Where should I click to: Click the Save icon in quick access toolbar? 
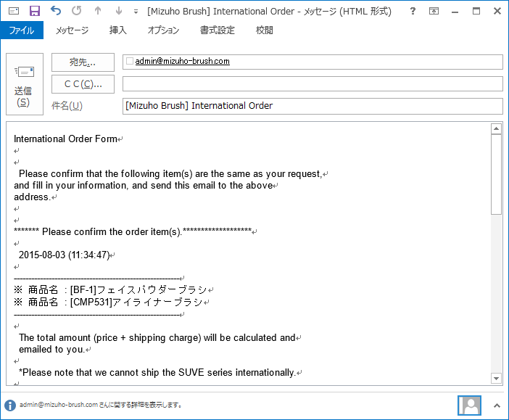pyautogui.click(x=35, y=11)
